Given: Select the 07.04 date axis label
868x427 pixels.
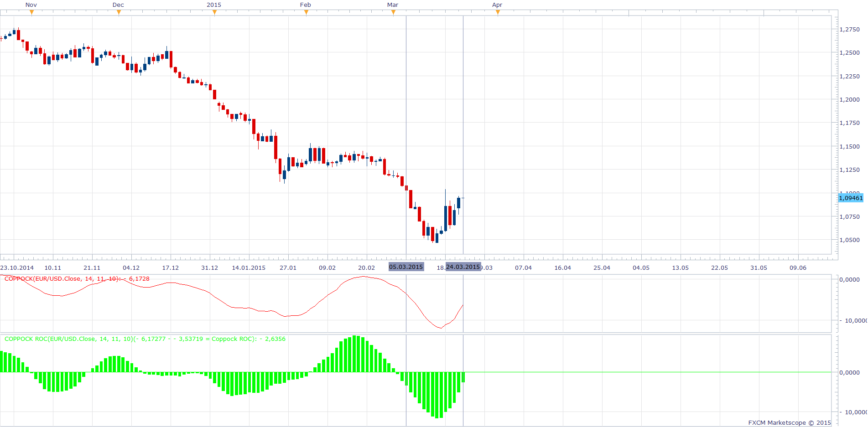Looking at the screenshot, I should 524,268.
